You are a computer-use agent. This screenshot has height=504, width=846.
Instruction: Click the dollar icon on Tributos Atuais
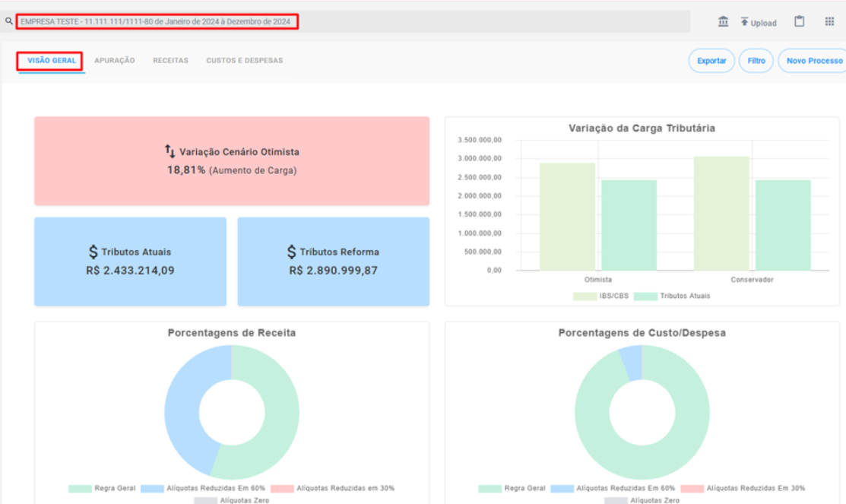pos(93,252)
